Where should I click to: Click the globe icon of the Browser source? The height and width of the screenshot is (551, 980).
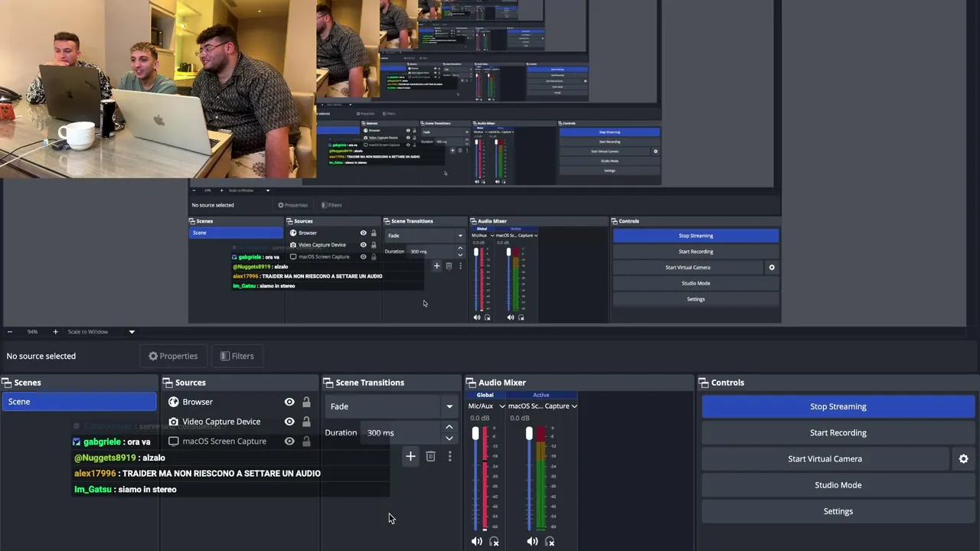coord(174,402)
